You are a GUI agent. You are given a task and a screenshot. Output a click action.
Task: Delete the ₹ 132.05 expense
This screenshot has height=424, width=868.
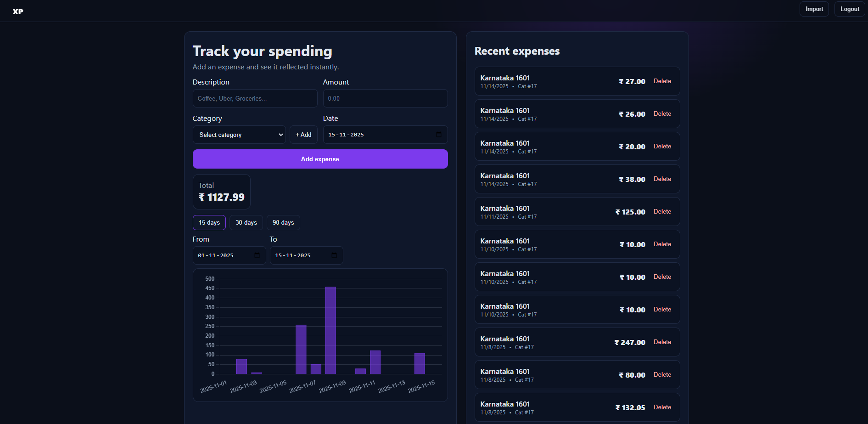[662, 407]
